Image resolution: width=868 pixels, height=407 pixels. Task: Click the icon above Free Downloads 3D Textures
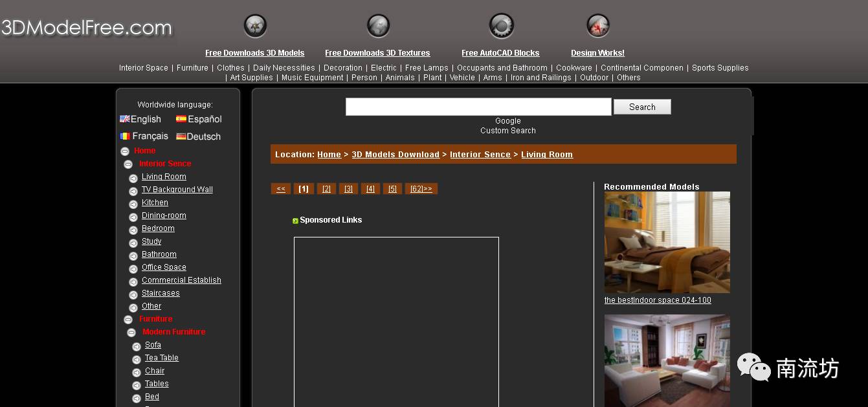[x=378, y=27]
